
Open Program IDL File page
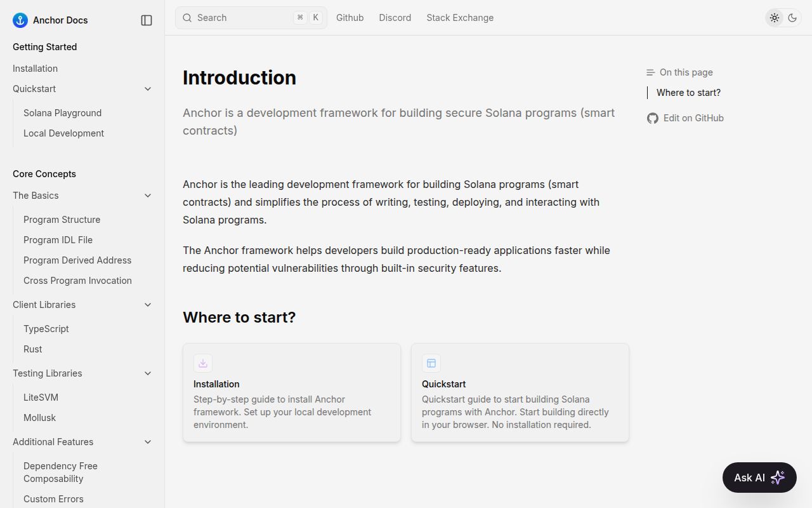[x=58, y=240]
